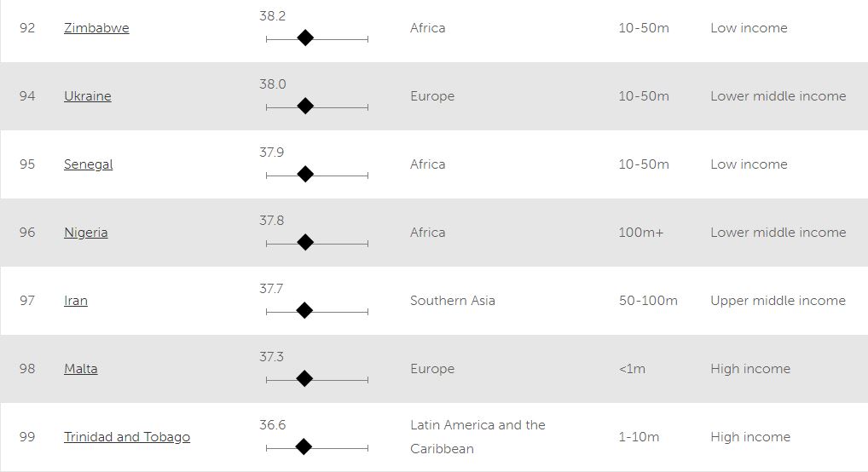Click the diamond marker for Malta's 37.3 score

click(304, 378)
